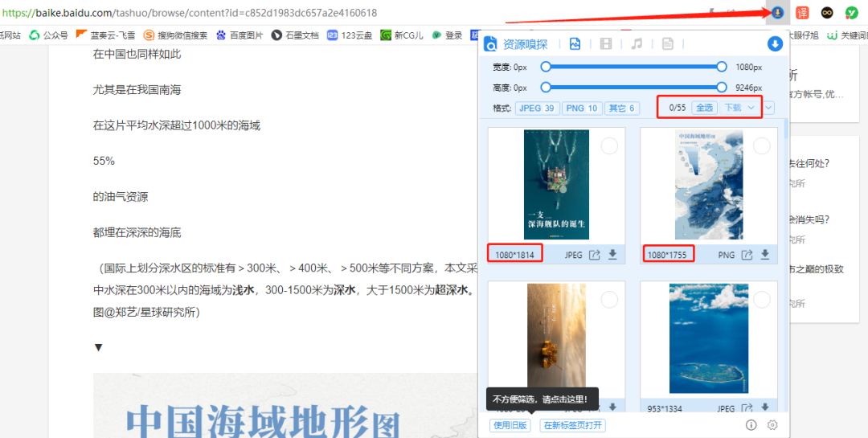Image resolution: width=868 pixels, height=438 pixels.
Task: Open the 1080*1755 PNG in new tab
Action: 747,255
